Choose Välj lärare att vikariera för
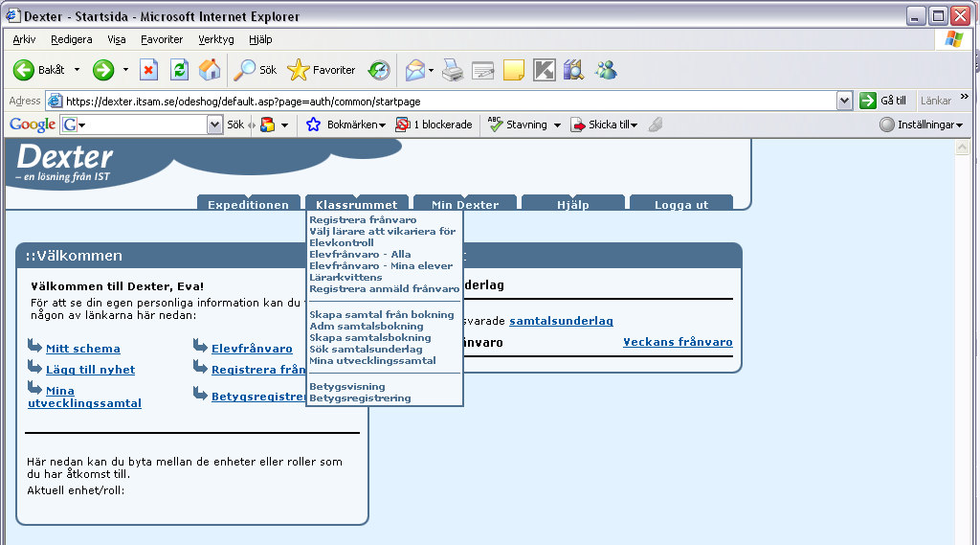 pos(383,231)
